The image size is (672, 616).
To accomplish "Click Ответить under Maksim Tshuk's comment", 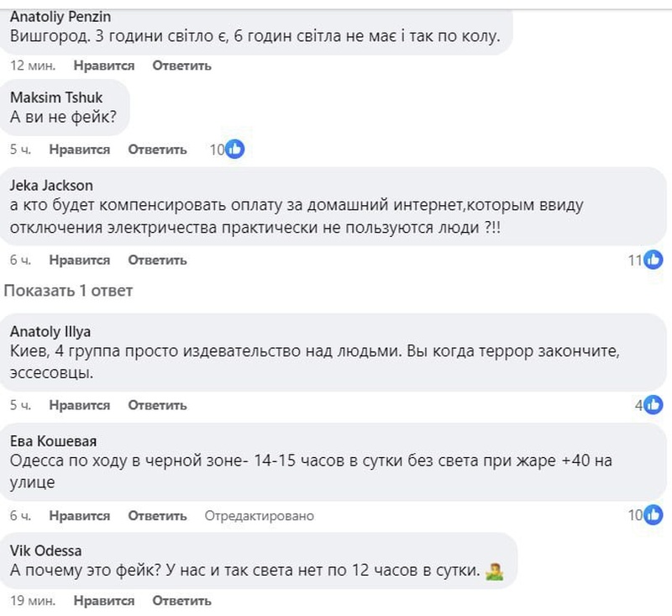I will pyautogui.click(x=157, y=150).
